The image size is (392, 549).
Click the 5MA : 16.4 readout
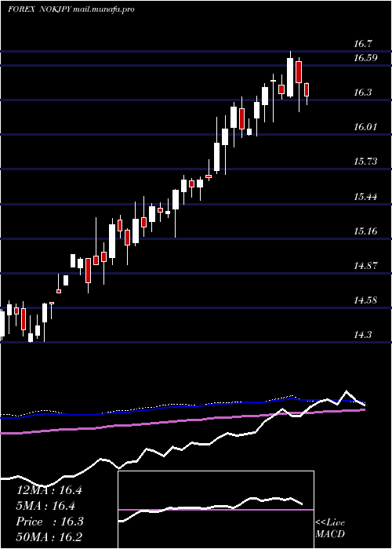46,506
